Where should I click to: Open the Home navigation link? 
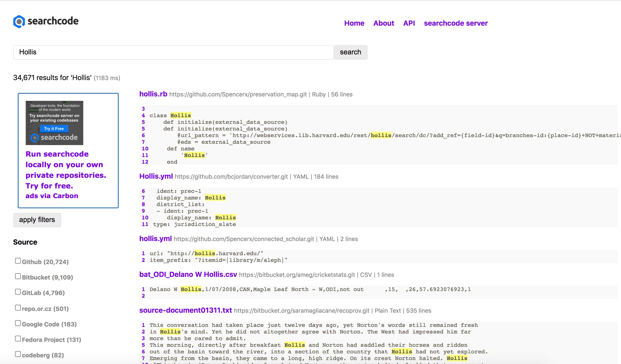click(x=354, y=23)
